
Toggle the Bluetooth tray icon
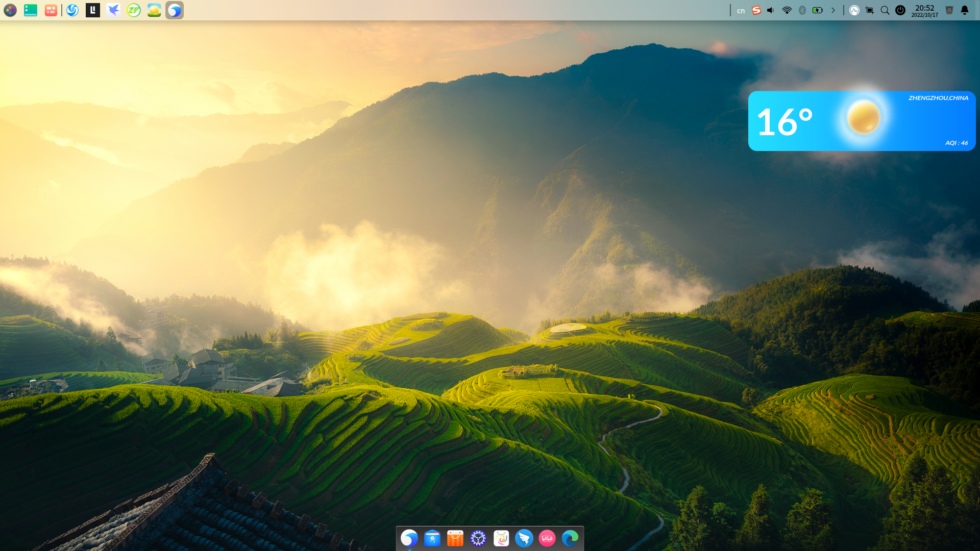click(x=802, y=10)
